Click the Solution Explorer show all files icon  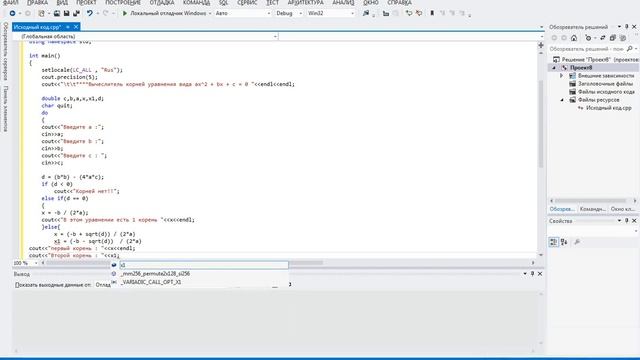[x=623, y=38]
